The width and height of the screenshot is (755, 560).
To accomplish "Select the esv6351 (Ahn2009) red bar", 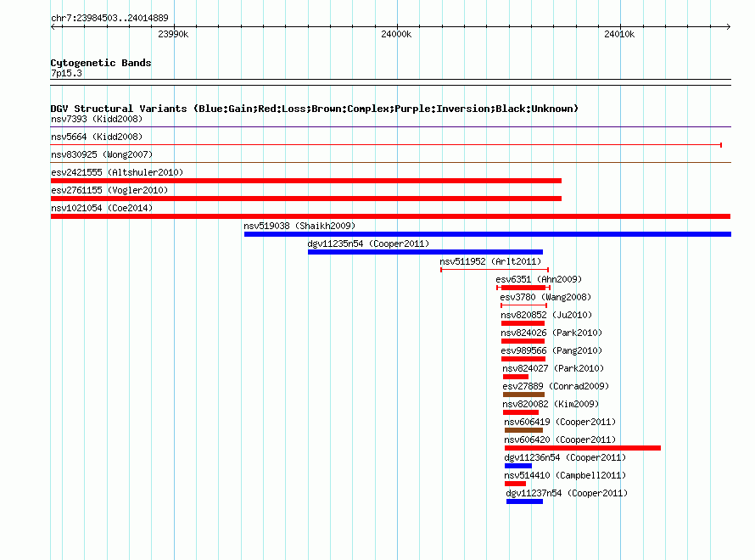I will click(523, 288).
